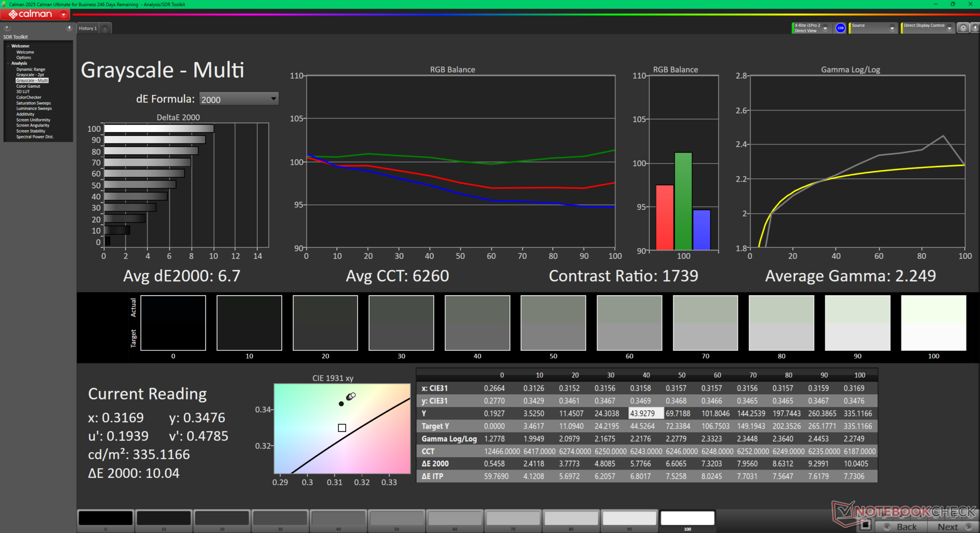Open the 3D LUT step

coord(23,92)
